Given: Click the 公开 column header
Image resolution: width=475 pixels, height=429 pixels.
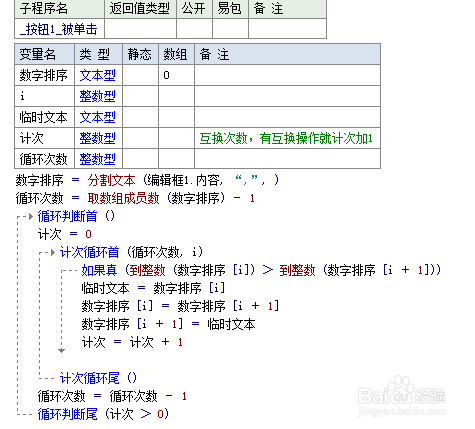Looking at the screenshot, I should tap(193, 8).
